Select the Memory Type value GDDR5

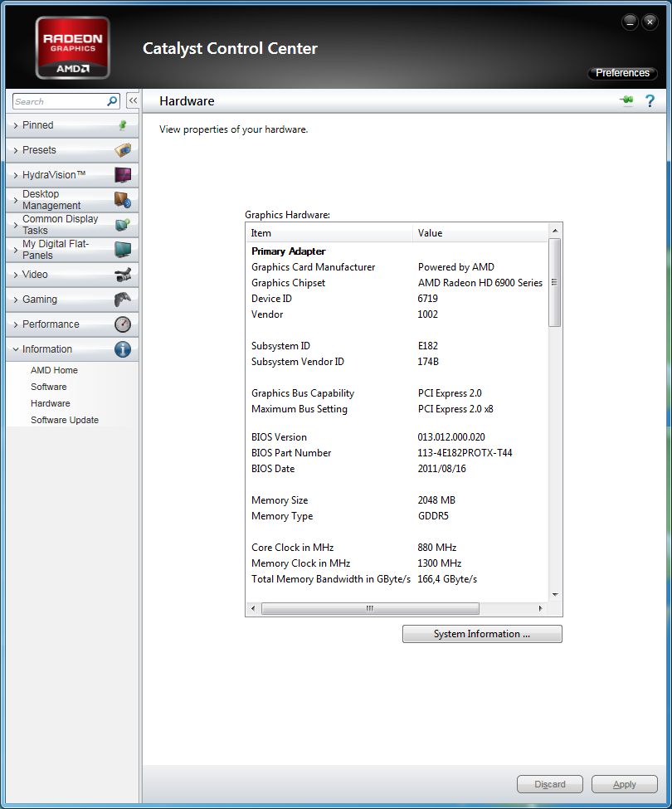[433, 516]
